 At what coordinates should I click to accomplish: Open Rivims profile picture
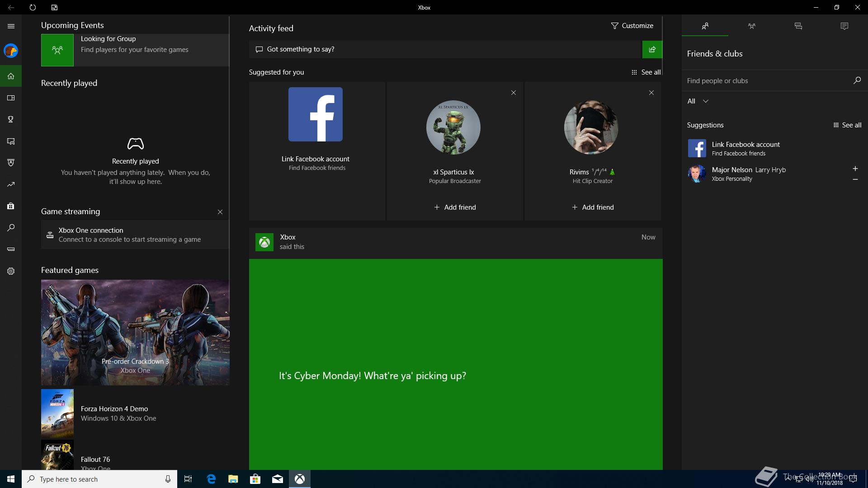point(591,127)
